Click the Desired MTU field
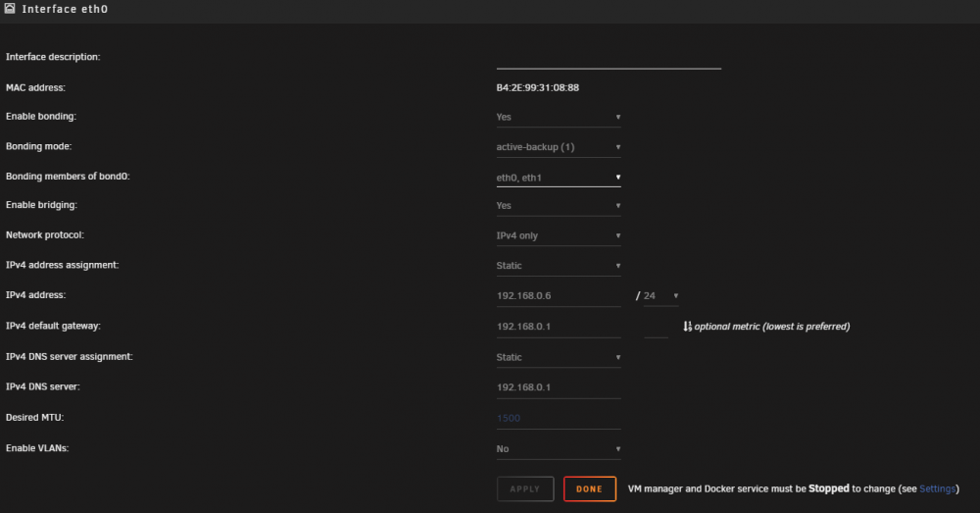The width and height of the screenshot is (980, 513). point(559,418)
